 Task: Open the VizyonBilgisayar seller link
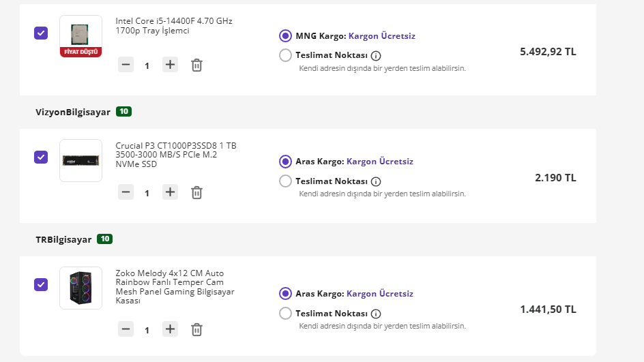[73, 112]
